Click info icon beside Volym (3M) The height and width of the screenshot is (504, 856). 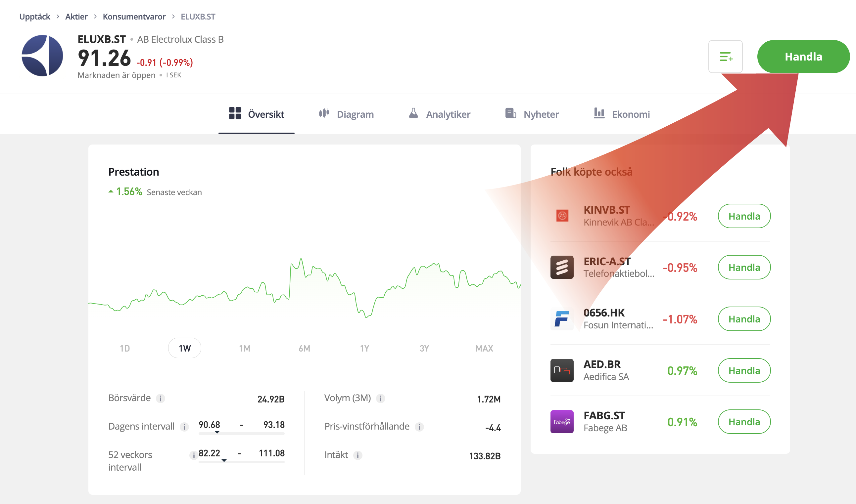pos(380,399)
